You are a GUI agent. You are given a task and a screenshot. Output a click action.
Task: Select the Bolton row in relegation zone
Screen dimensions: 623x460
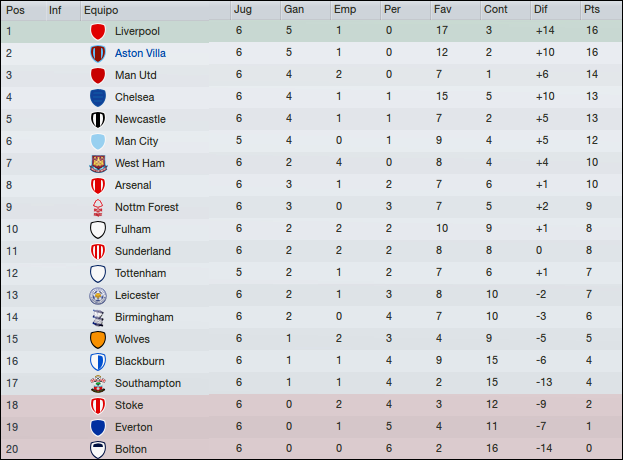point(312,449)
